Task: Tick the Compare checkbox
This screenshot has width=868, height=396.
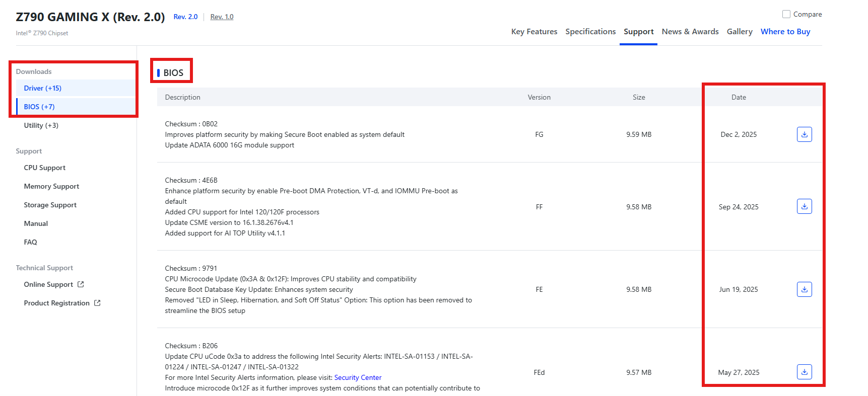Action: coord(786,14)
